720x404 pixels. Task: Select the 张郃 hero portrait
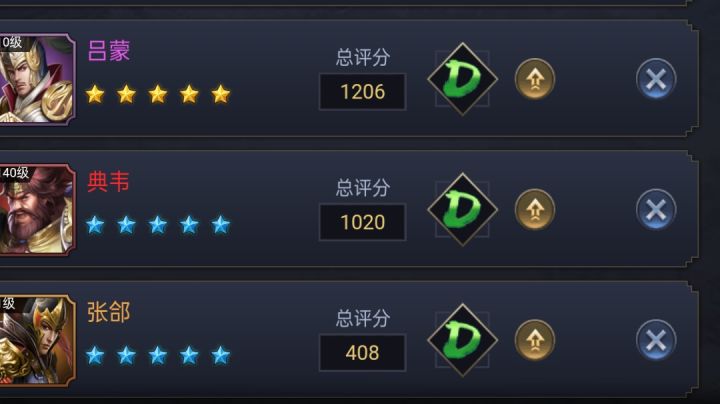click(x=37, y=340)
